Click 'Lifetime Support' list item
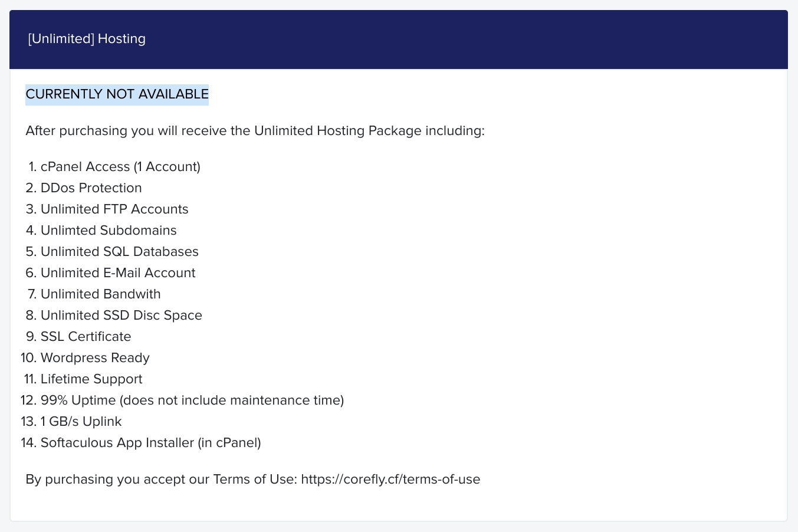 click(91, 379)
